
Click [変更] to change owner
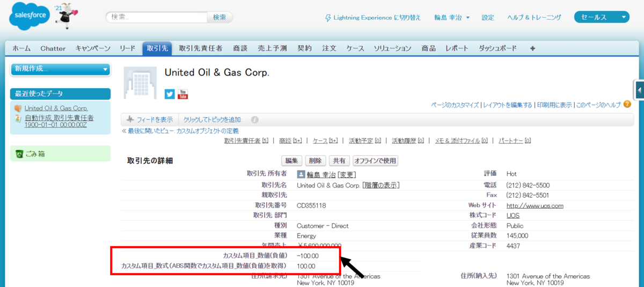pos(347,175)
